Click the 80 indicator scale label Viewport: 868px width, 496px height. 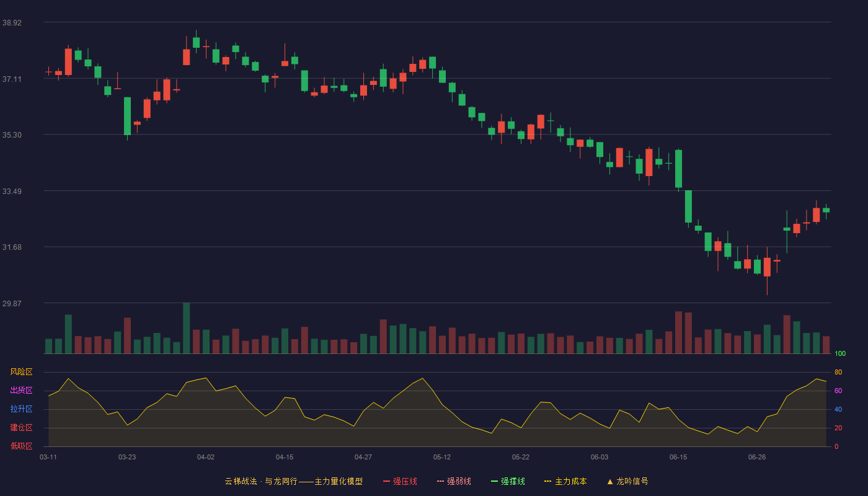pyautogui.click(x=838, y=372)
